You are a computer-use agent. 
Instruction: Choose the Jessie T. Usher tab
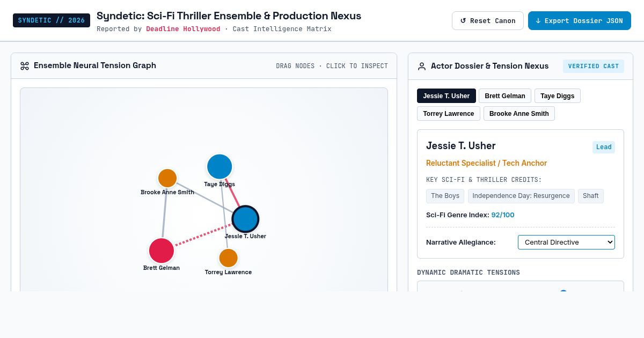[x=447, y=96]
